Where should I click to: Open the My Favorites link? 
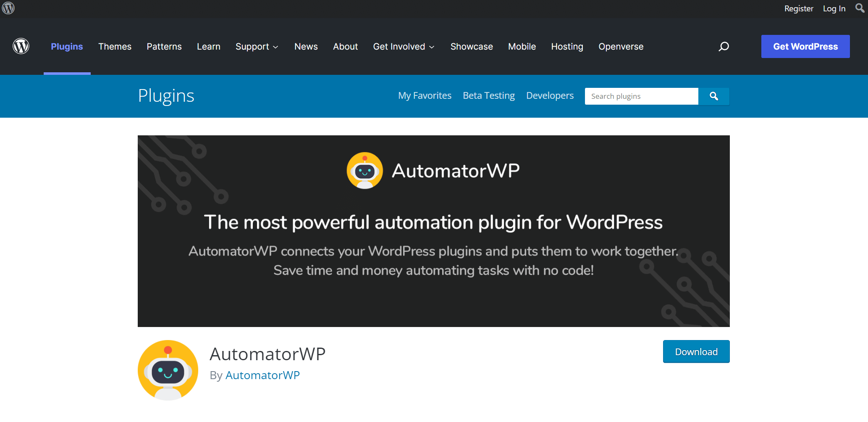pos(425,96)
